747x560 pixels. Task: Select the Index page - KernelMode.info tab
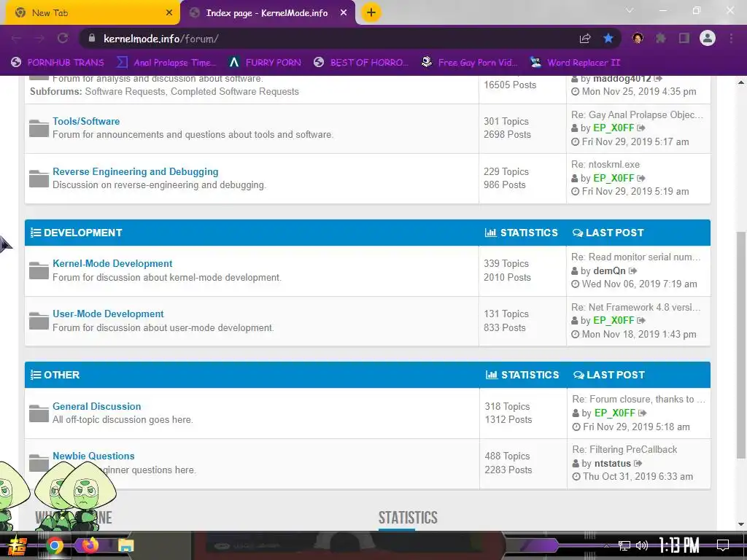tap(267, 13)
